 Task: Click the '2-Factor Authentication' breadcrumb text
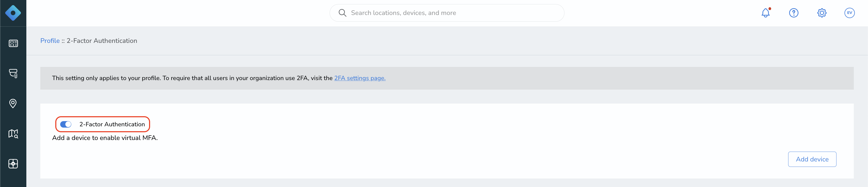tap(102, 41)
